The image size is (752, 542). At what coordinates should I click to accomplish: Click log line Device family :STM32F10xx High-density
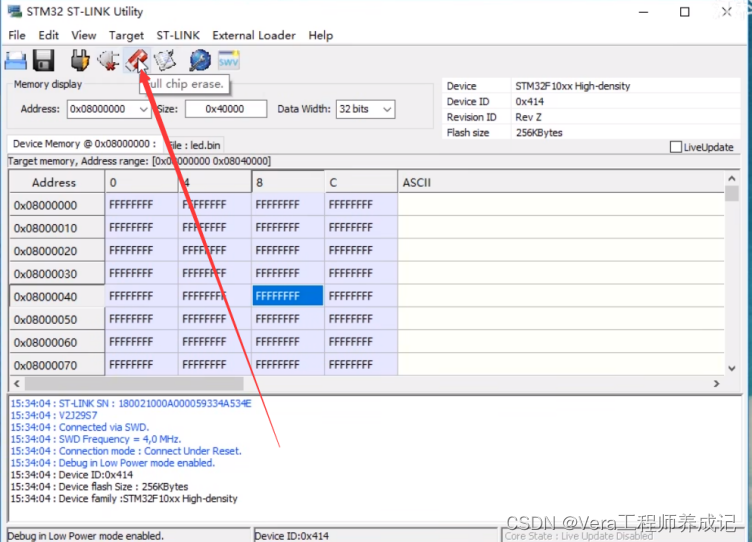[x=124, y=499]
